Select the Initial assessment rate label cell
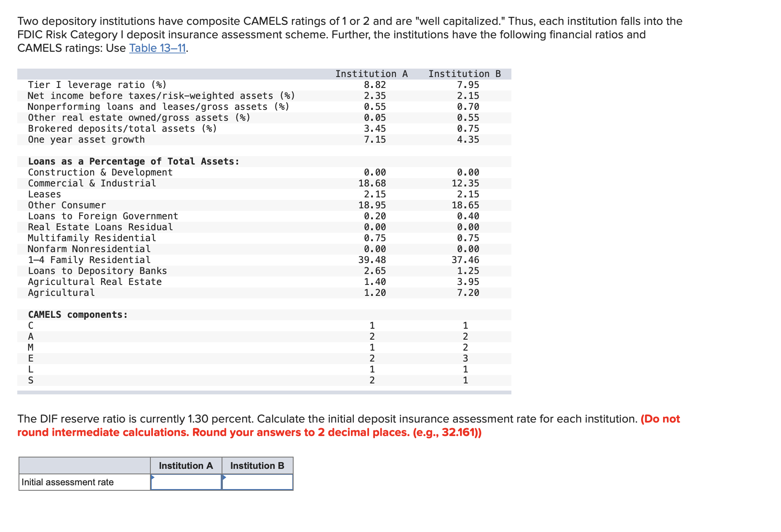 (x=67, y=482)
